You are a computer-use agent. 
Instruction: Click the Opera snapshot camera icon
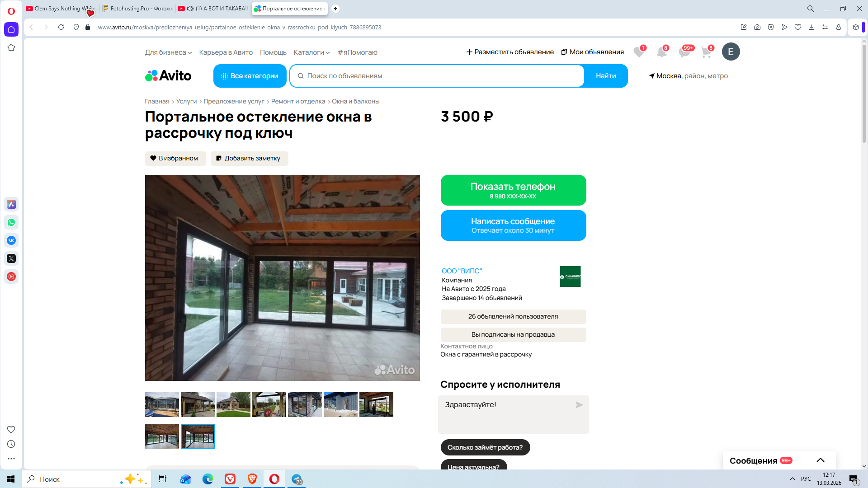757,27
